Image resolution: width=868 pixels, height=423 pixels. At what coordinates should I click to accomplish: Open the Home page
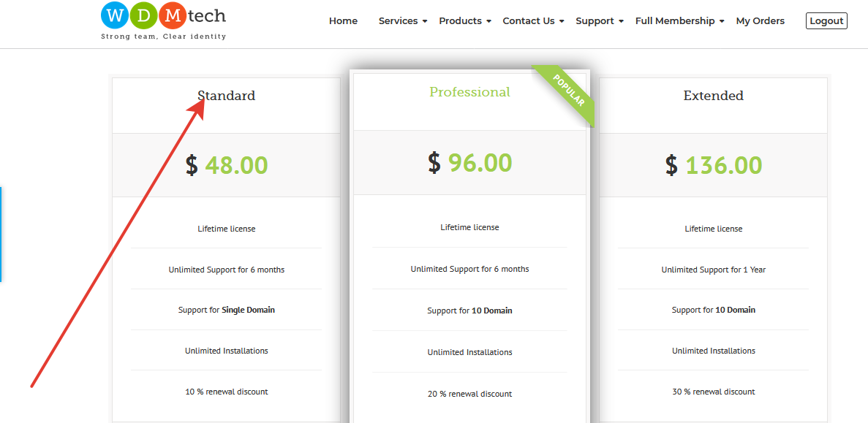point(343,21)
